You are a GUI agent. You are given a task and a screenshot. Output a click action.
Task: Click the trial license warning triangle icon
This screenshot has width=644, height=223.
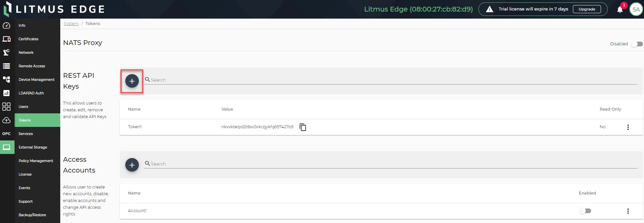pos(490,9)
